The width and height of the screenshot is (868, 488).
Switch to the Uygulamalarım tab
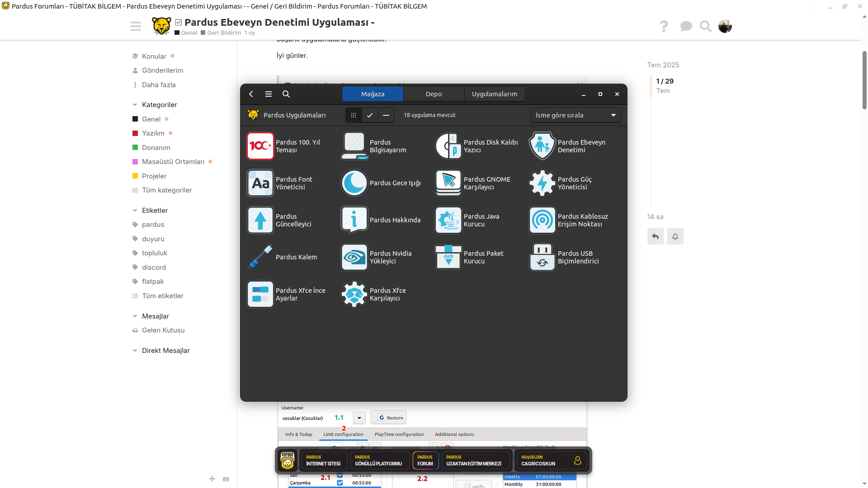pos(495,94)
